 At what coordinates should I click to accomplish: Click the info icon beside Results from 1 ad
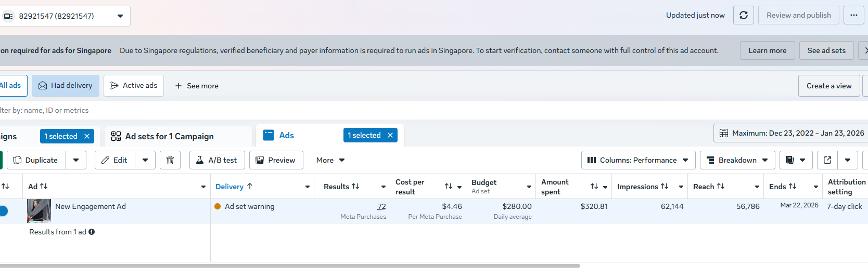point(92,232)
